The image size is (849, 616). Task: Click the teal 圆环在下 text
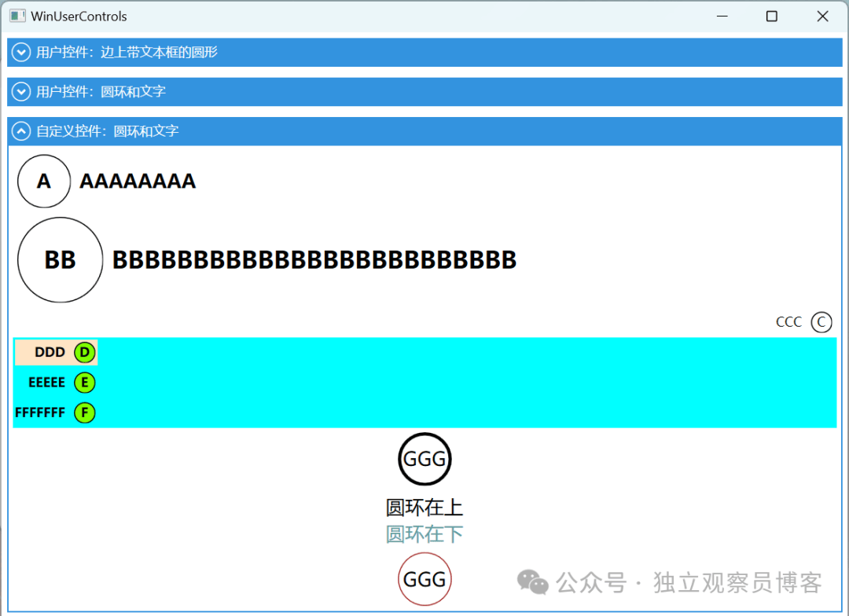(x=424, y=534)
